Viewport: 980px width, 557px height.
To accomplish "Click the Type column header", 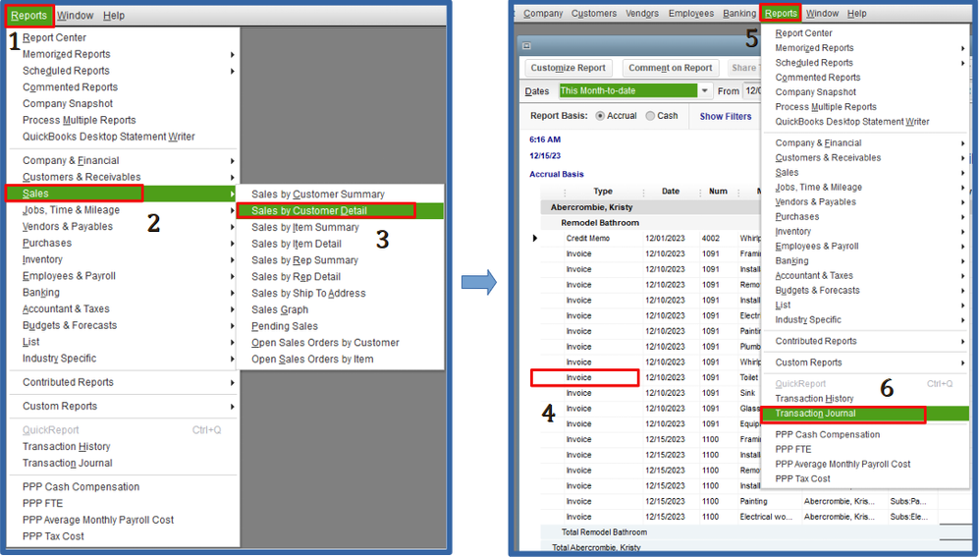I will 603,192.
